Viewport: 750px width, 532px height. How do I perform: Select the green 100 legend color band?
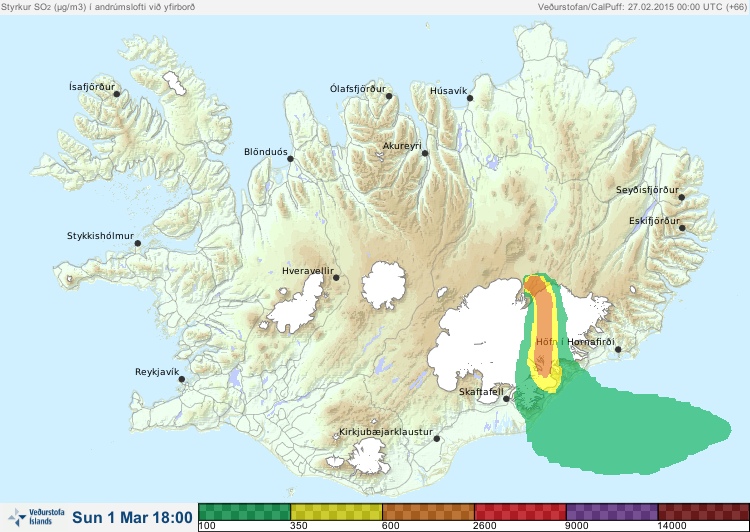click(244, 512)
